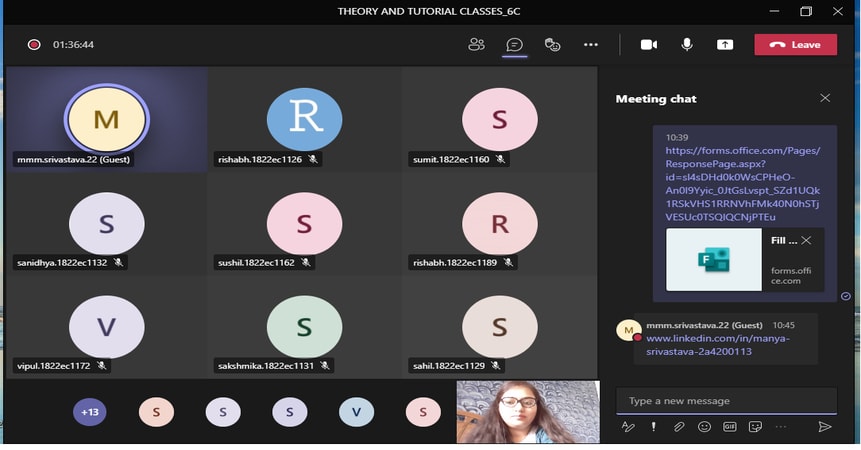The image size is (861, 450).
Task: Mark the message as important
Action: (x=654, y=427)
